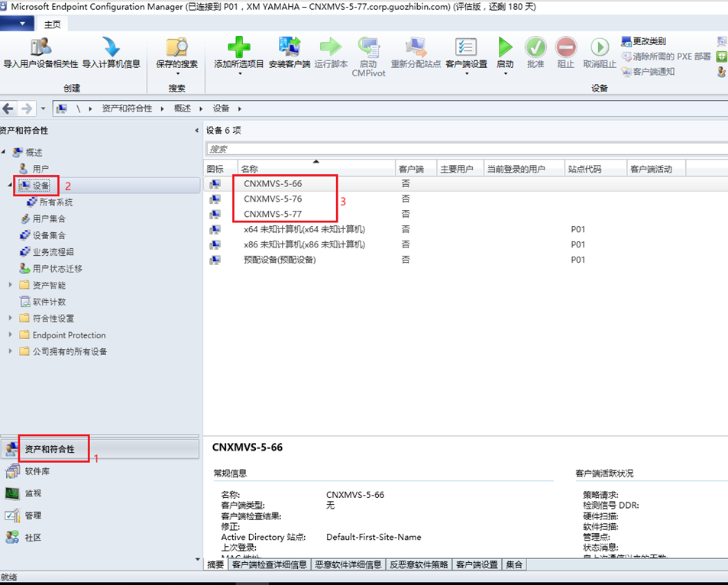Sort by the Site Code (站点代码) column header
The width and height of the screenshot is (728, 585).
pos(596,169)
